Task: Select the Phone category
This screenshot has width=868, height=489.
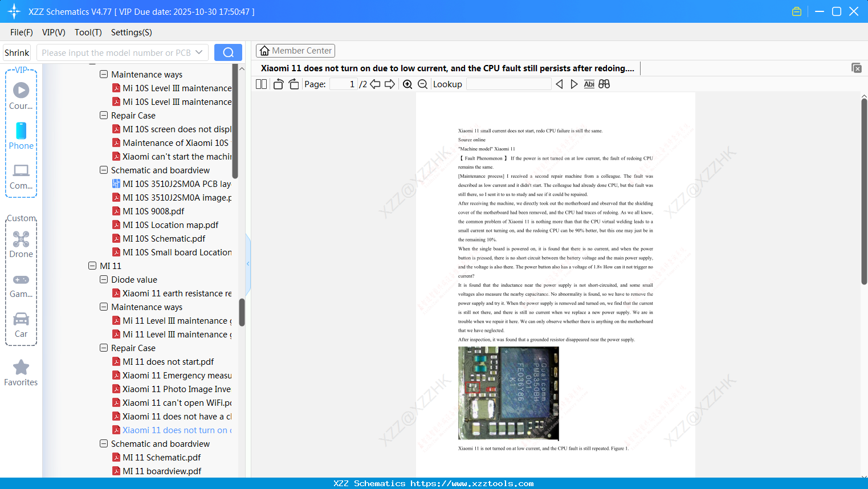Action: [21, 136]
